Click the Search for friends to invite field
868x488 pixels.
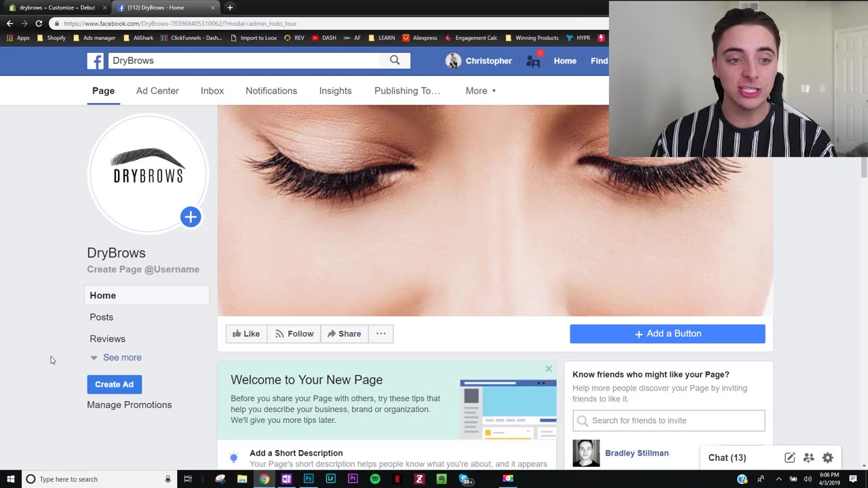pyautogui.click(x=669, y=420)
